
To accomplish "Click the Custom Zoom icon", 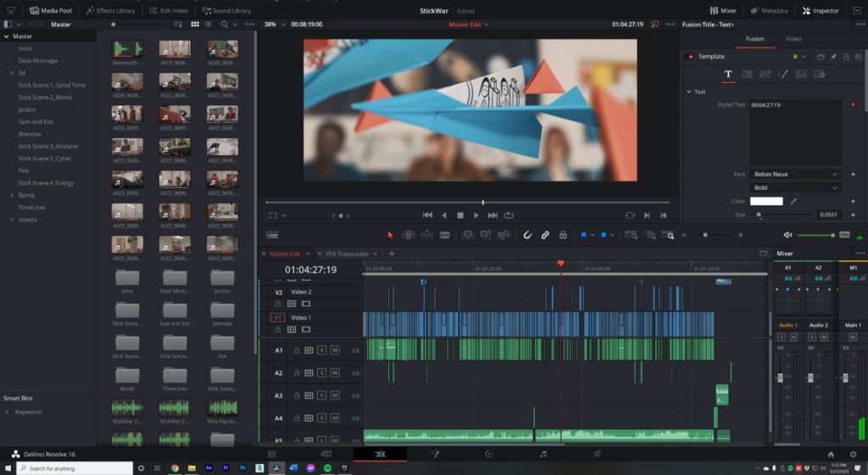I will (668, 235).
